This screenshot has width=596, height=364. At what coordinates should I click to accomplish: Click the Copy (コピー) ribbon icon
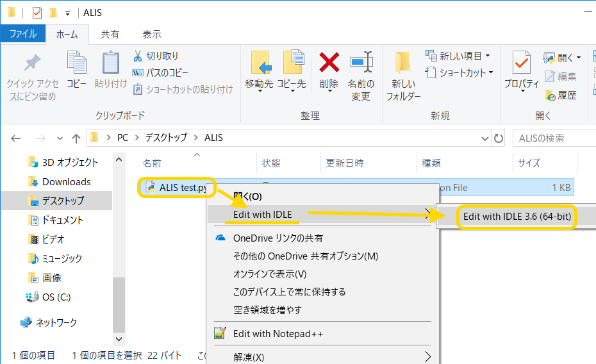77,63
